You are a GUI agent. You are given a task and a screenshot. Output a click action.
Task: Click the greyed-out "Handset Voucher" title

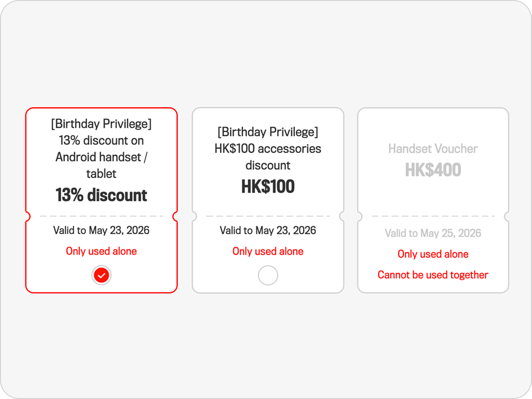(433, 149)
